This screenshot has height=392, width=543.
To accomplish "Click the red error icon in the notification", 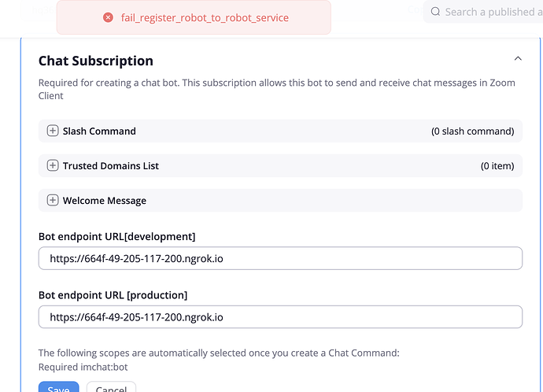I will point(108,17).
